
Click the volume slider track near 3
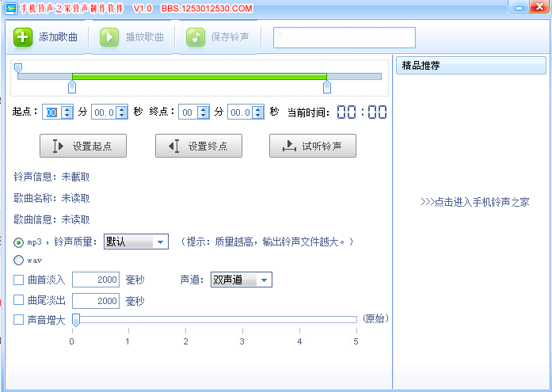[242, 319]
